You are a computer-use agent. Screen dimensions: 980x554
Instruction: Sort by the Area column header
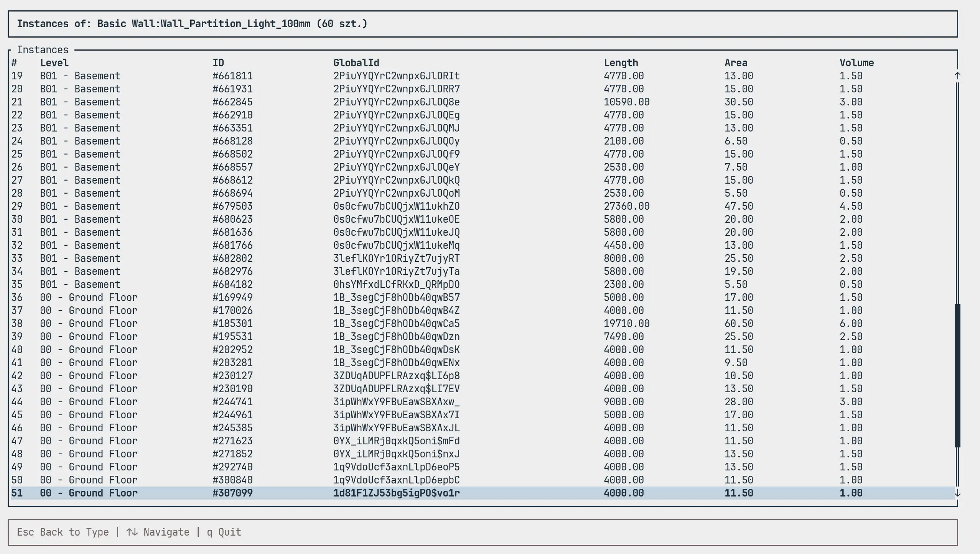735,62
